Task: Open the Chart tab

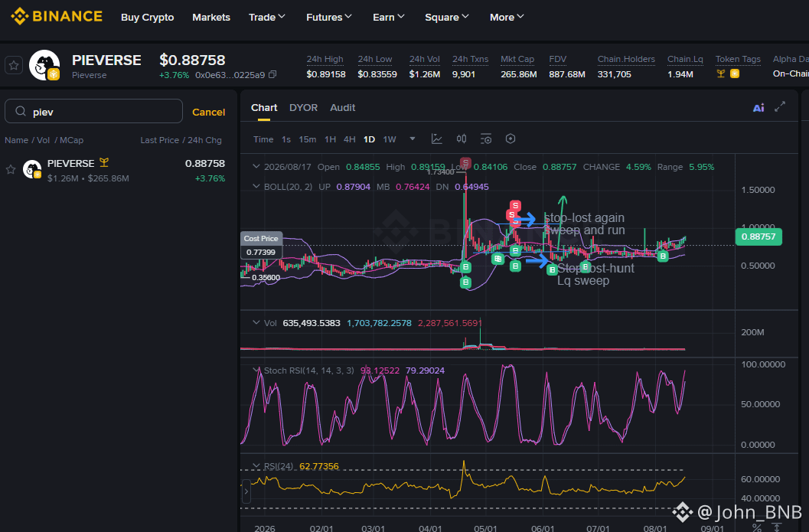Action: coord(264,107)
